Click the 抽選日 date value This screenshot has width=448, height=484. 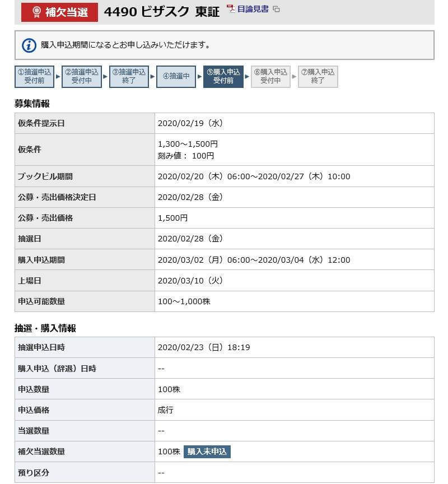(x=190, y=239)
